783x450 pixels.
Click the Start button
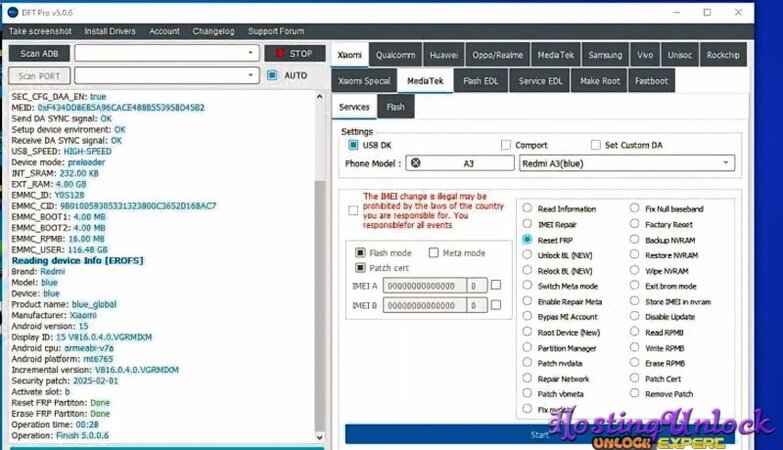click(540, 434)
